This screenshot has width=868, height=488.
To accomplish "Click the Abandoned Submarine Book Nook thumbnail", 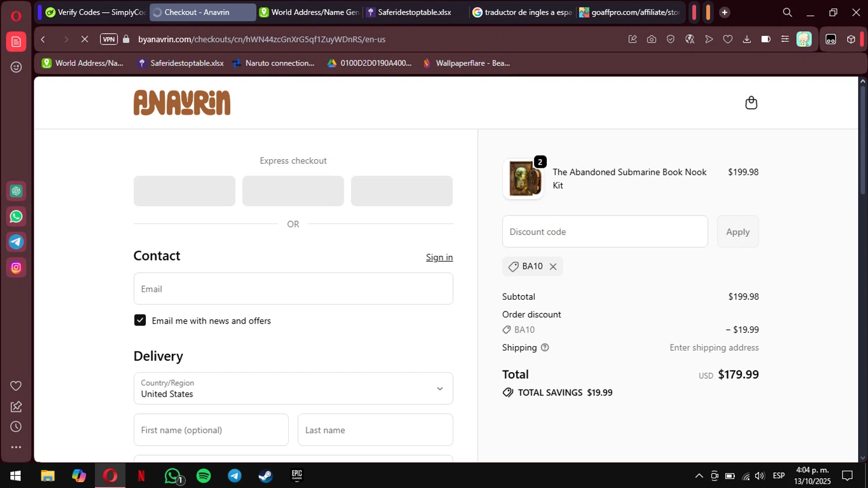I will pyautogui.click(x=523, y=179).
